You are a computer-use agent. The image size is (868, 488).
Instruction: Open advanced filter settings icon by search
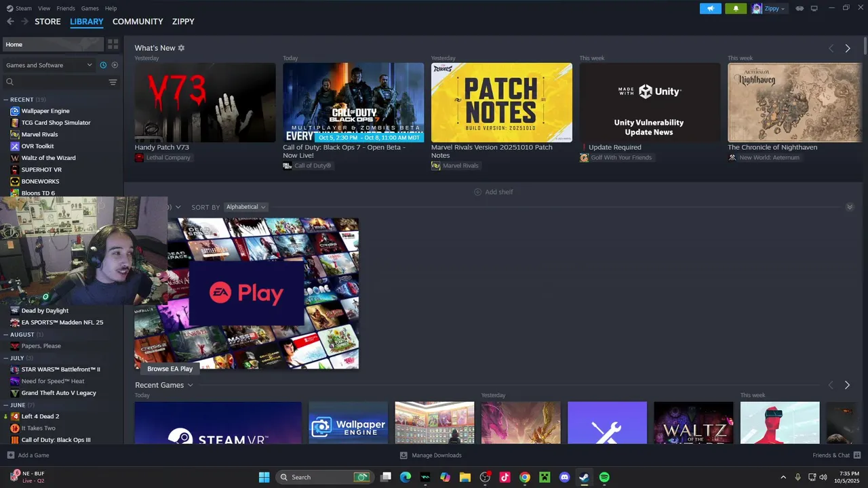(x=113, y=82)
